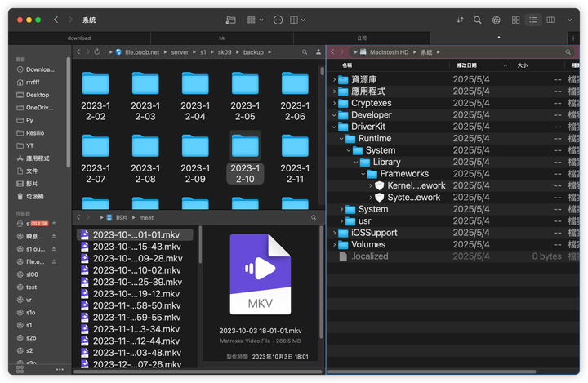The height and width of the screenshot is (383, 588).
Task: Eject the 20.2 GB volume
Action: click(x=54, y=224)
